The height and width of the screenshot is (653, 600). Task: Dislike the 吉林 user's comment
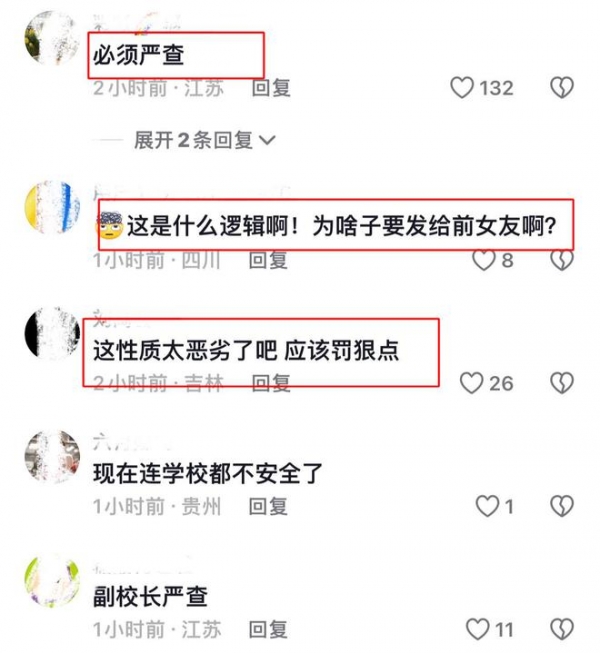pos(562,383)
